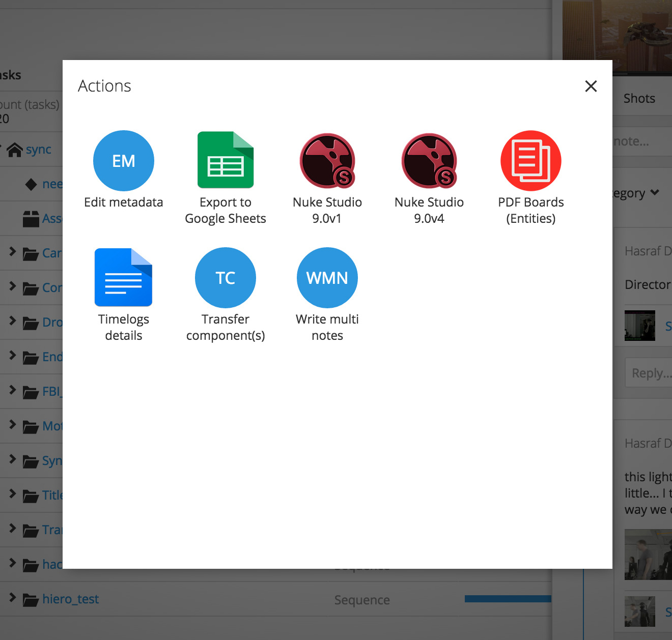
Task: Click the Reply field under Director note
Action: pos(649,373)
